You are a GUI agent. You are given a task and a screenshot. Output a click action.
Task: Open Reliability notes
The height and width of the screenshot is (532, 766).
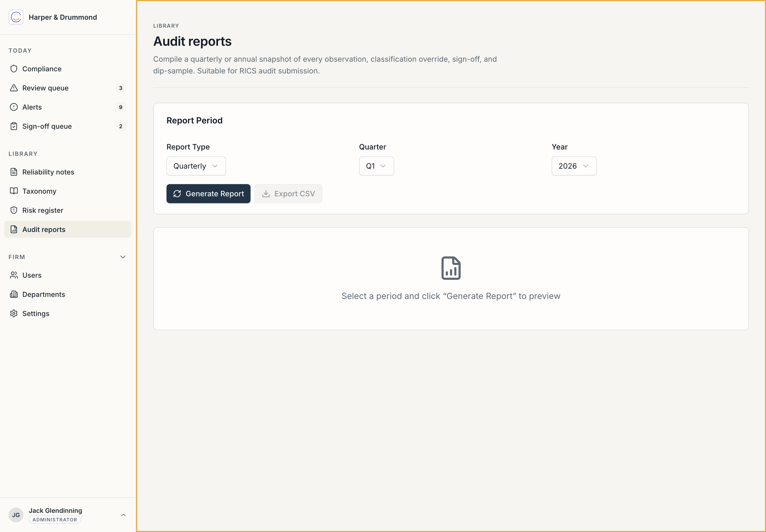[x=68, y=172]
